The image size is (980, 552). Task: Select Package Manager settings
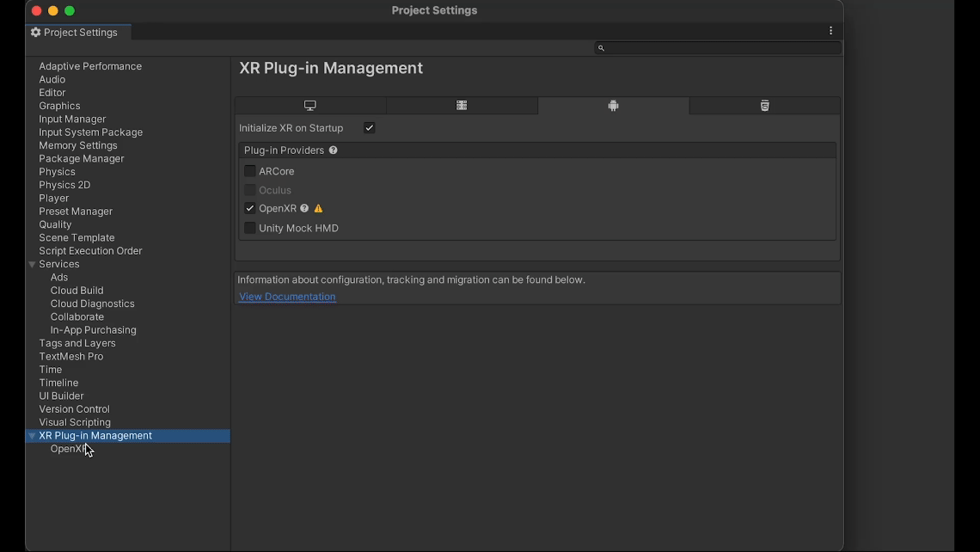(x=82, y=158)
